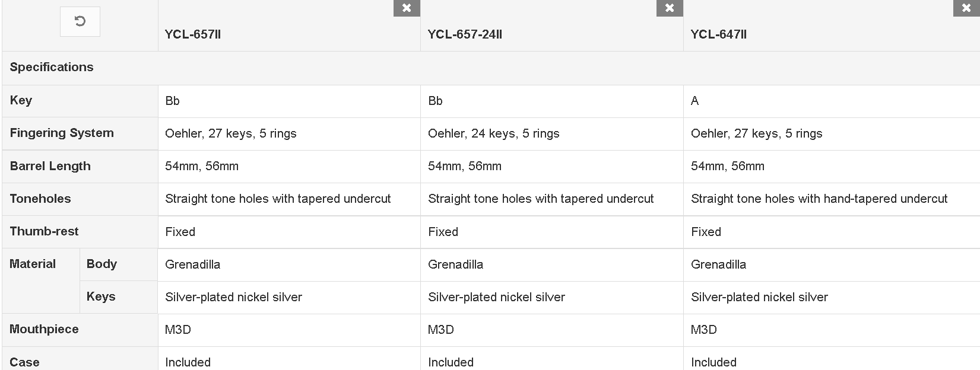Viewport: 980px width, 370px height.
Task: Click the Fingering System row label
Action: pos(62,133)
